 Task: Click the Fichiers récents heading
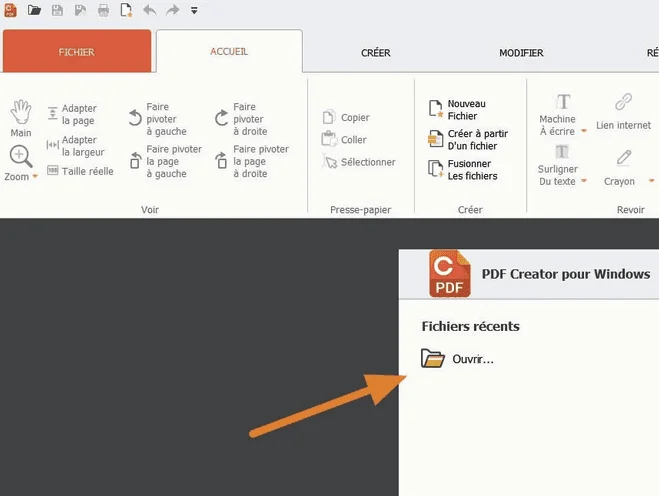click(471, 326)
